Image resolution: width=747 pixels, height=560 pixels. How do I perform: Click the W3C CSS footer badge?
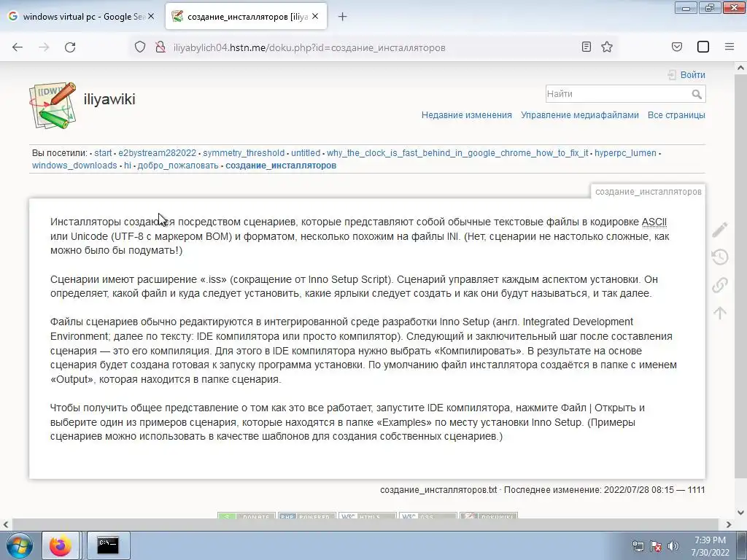(427, 516)
